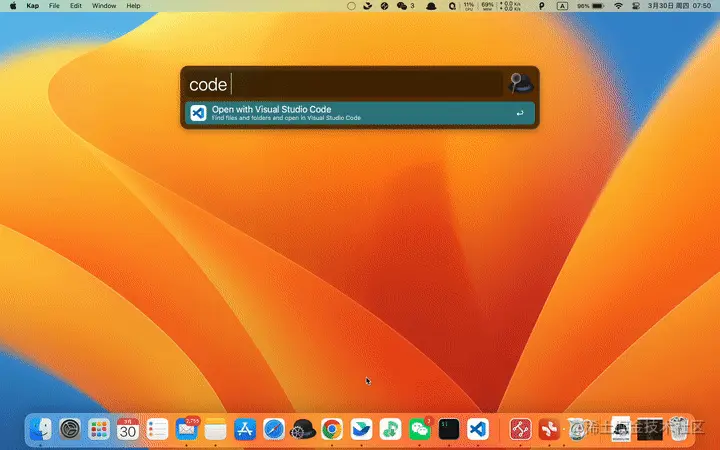Open System Settings from the dock
This screenshot has height=450, width=720.
70,429
